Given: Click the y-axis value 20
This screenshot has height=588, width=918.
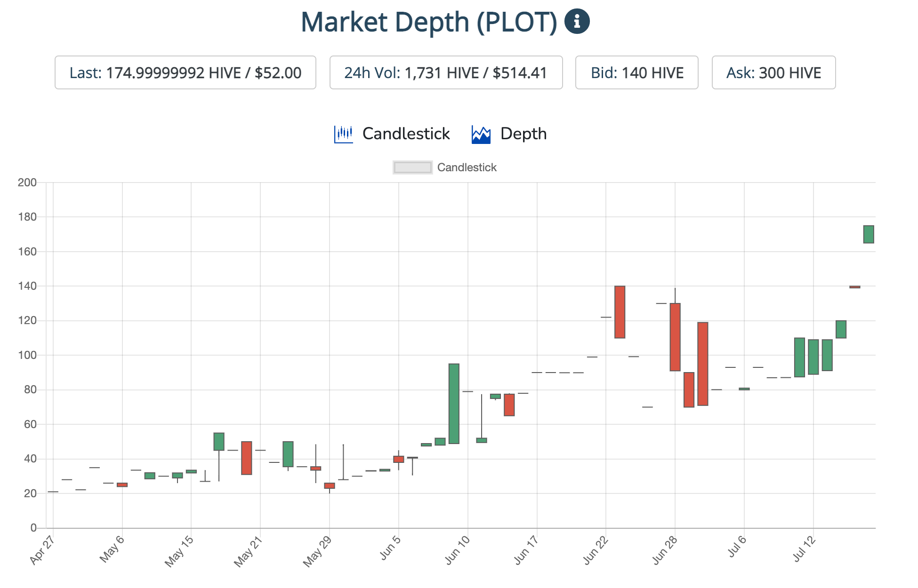Looking at the screenshot, I should (x=30, y=493).
